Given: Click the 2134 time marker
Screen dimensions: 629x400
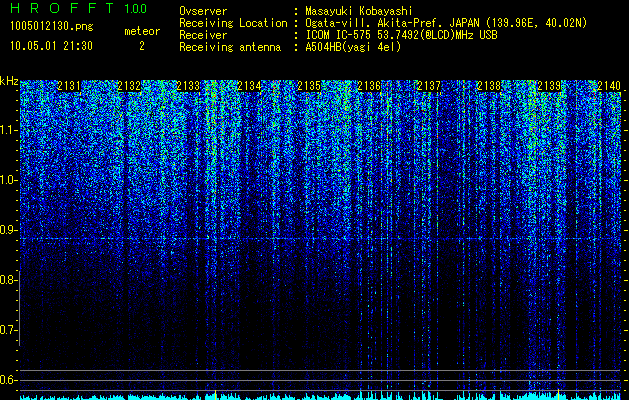Looking at the screenshot, I should coord(249,86).
